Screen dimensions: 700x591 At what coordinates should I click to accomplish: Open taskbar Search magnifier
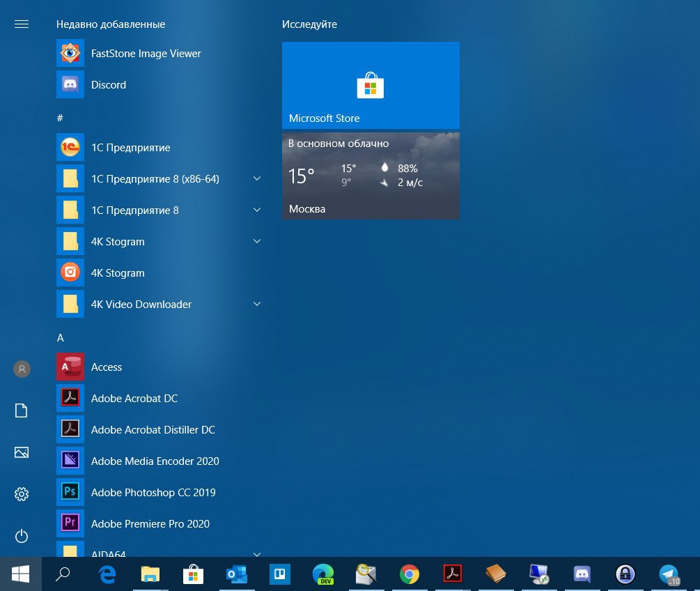pyautogui.click(x=63, y=574)
